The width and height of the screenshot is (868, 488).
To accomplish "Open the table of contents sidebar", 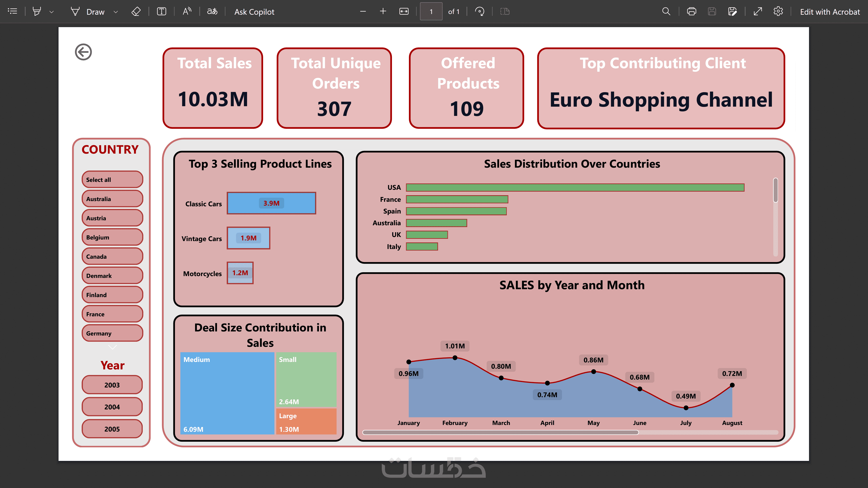I will (12, 12).
